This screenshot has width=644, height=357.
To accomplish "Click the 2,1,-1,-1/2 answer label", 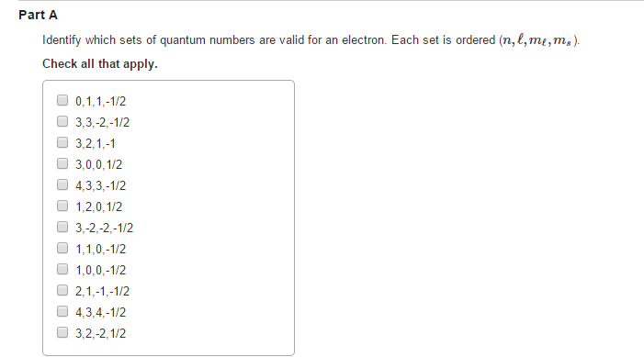I will point(102,291).
